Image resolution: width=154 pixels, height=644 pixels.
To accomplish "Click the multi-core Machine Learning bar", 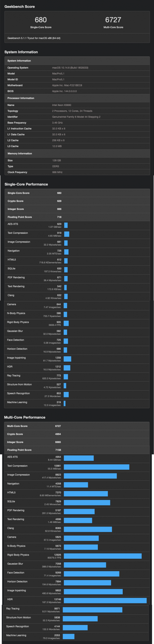I will (x=69, y=636).
